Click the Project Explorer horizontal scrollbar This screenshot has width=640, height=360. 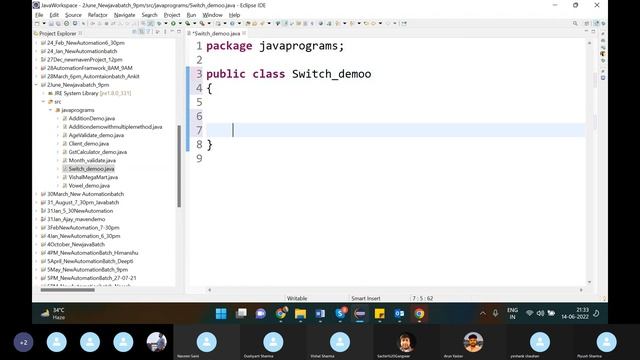[x=67, y=290]
